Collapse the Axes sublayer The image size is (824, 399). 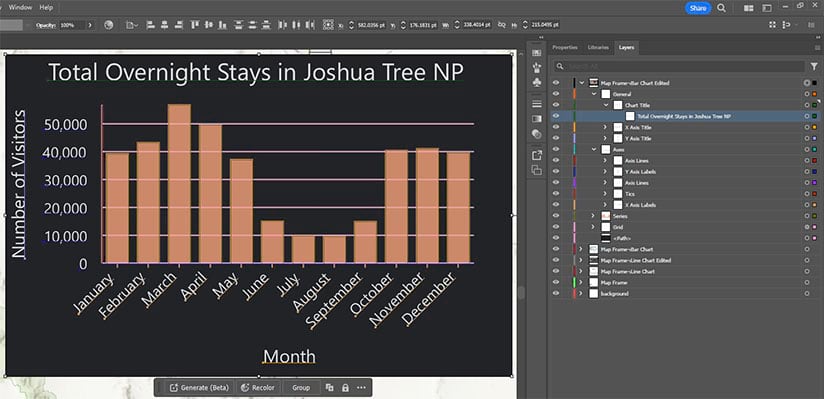click(594, 150)
